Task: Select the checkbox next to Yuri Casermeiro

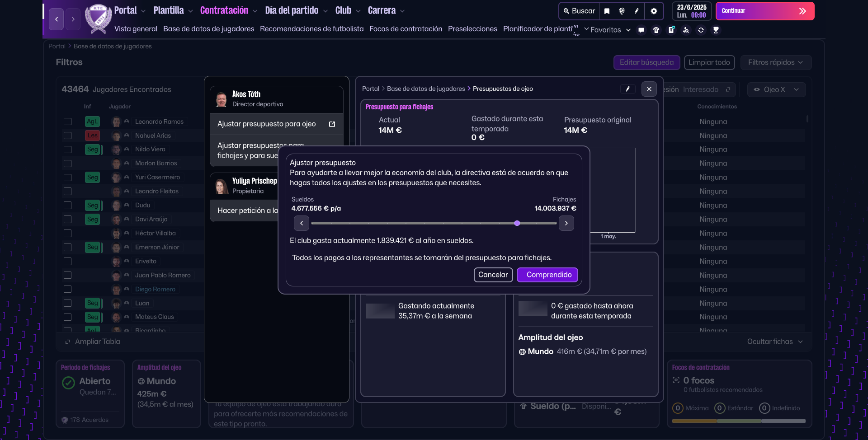Action: coord(68,178)
